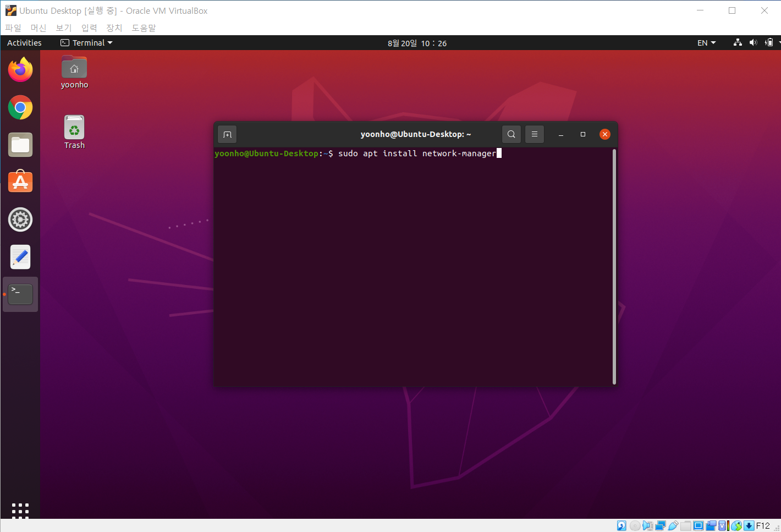Click the Terminal window vertical scrollbar
This screenshot has height=532, width=781.
pyautogui.click(x=614, y=267)
